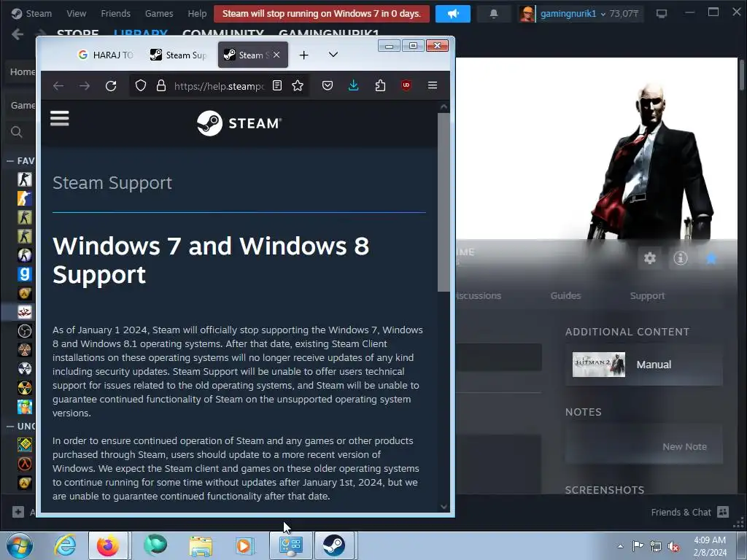Image resolution: width=747 pixels, height=560 pixels.
Task: Open the Steam website hamburger menu
Action: (x=60, y=119)
